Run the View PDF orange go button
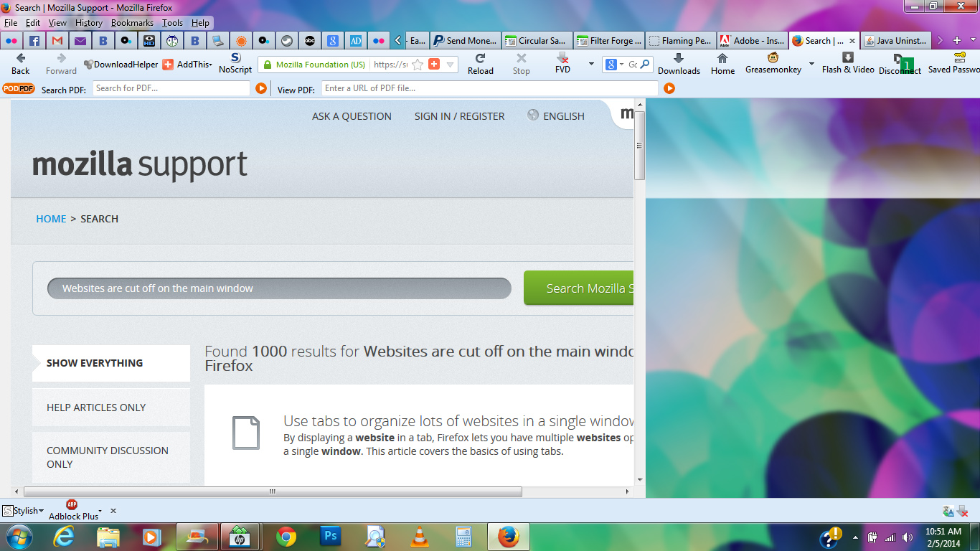Image resolution: width=980 pixels, height=551 pixels. [x=669, y=88]
